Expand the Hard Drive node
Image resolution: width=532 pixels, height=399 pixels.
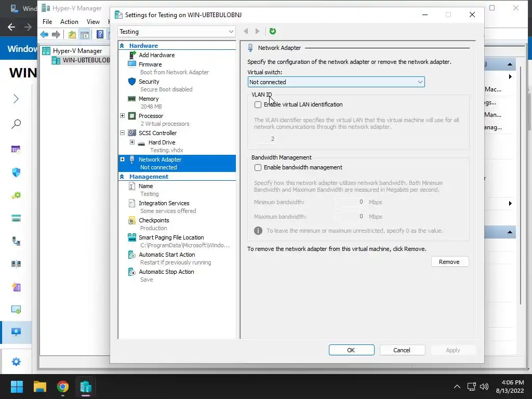click(132, 142)
